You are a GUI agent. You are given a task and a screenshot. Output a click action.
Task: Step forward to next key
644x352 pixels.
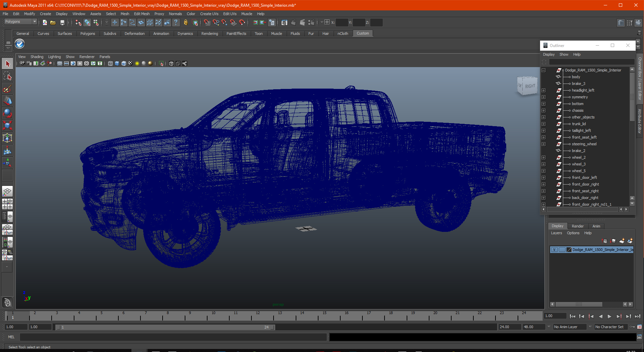pos(619,316)
